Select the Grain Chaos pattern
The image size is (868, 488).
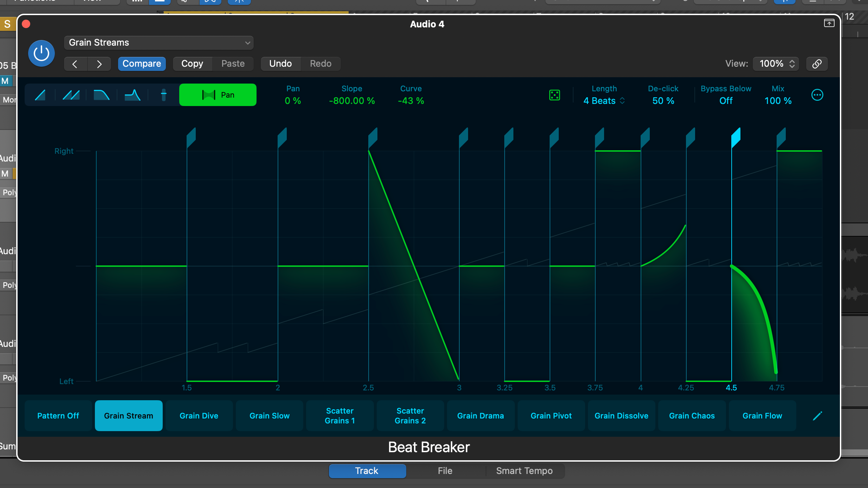692,416
